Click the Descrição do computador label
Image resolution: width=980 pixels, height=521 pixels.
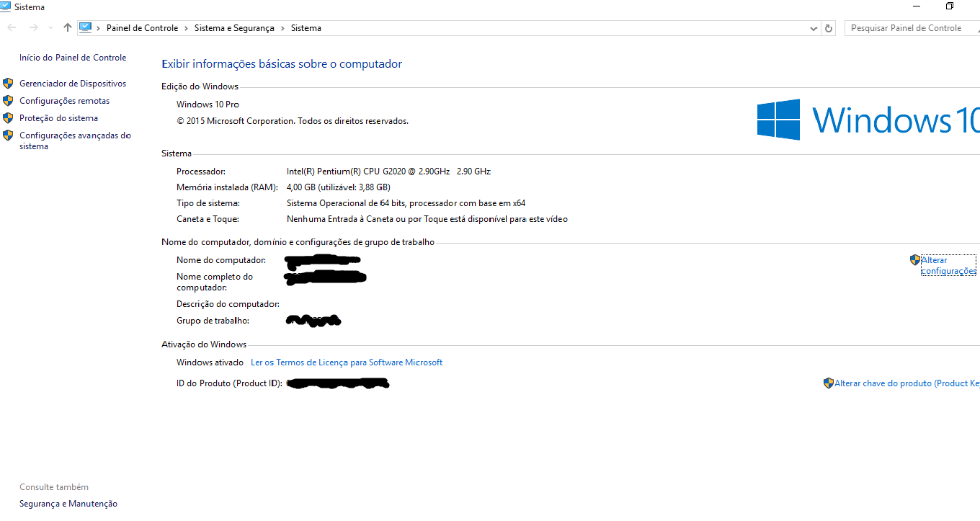tap(228, 304)
